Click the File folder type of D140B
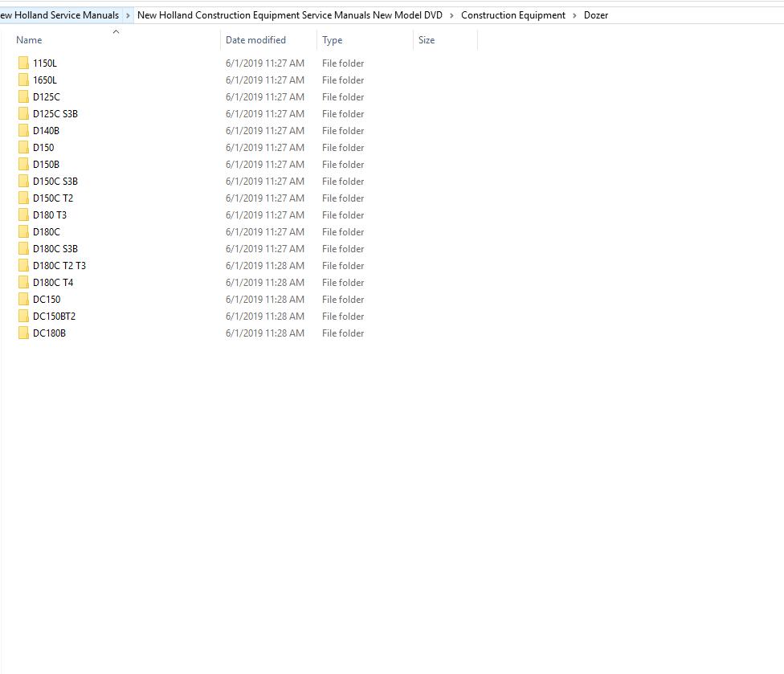Image resolution: width=784 pixels, height=674 pixels. pyautogui.click(x=343, y=130)
